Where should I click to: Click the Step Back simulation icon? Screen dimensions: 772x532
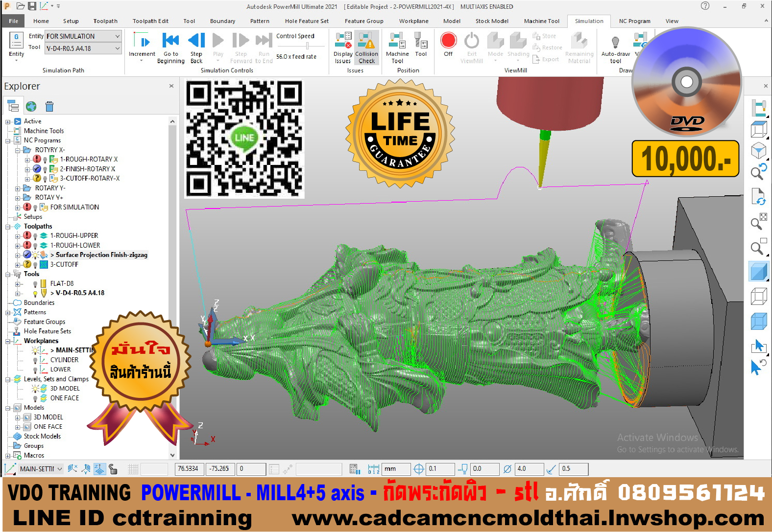(x=196, y=41)
